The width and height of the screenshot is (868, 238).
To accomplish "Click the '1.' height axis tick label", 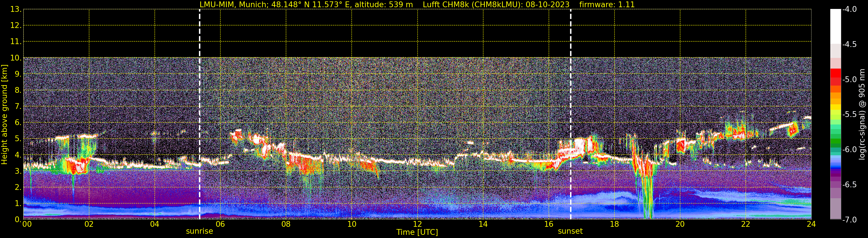I will tap(18, 204).
